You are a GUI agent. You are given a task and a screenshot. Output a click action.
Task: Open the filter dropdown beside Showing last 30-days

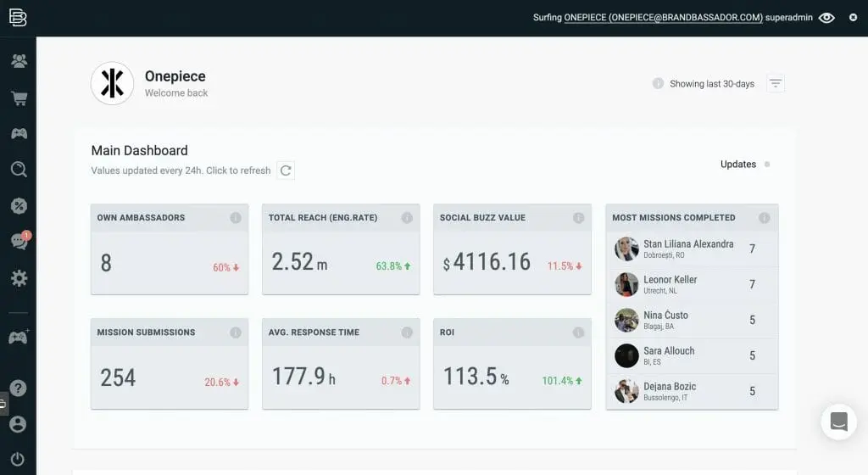pyautogui.click(x=776, y=84)
